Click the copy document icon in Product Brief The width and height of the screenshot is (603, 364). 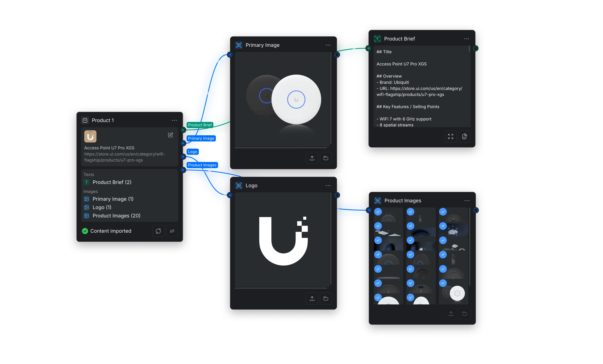click(464, 136)
